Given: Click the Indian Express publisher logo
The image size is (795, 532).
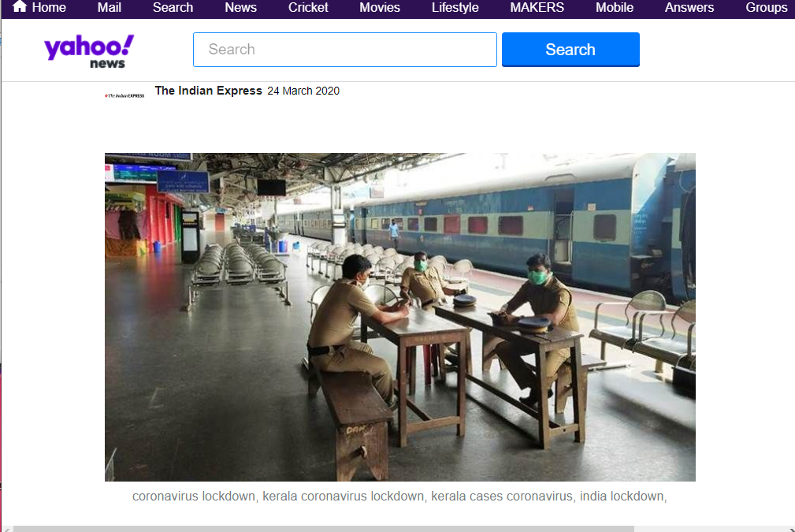Looking at the screenshot, I should point(124,95).
